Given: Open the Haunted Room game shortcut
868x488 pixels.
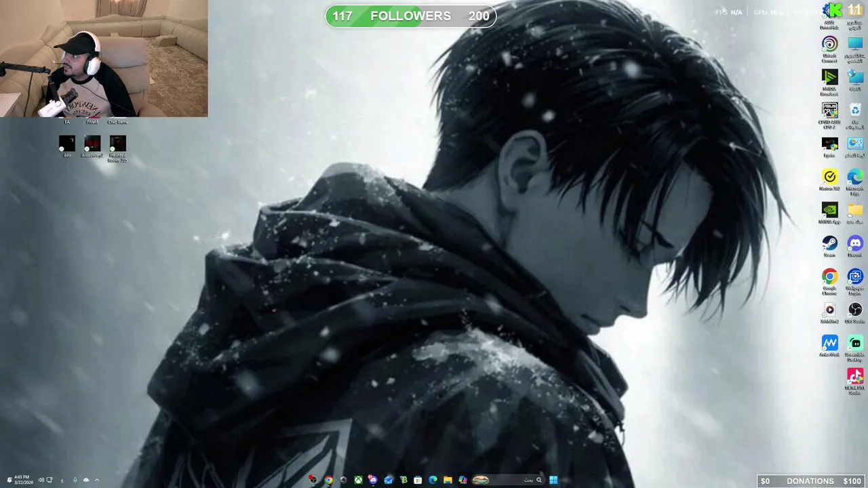Looking at the screenshot, I should click(x=117, y=148).
